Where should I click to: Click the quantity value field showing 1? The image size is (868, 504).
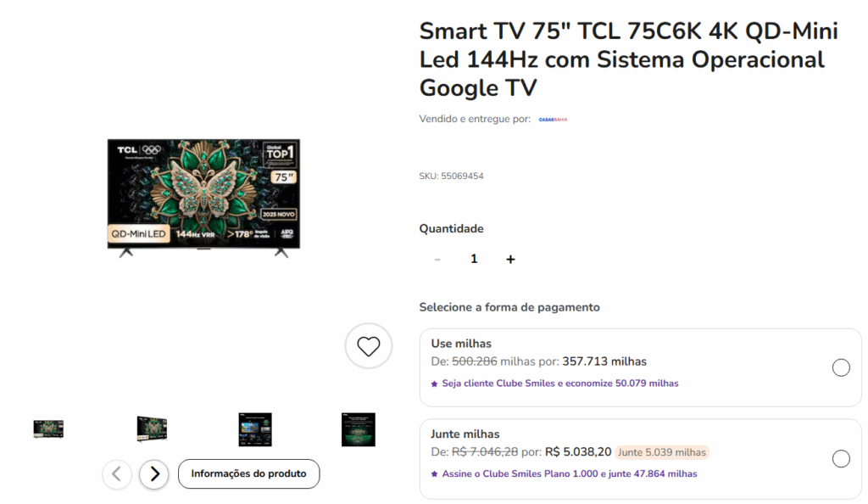pos(474,259)
